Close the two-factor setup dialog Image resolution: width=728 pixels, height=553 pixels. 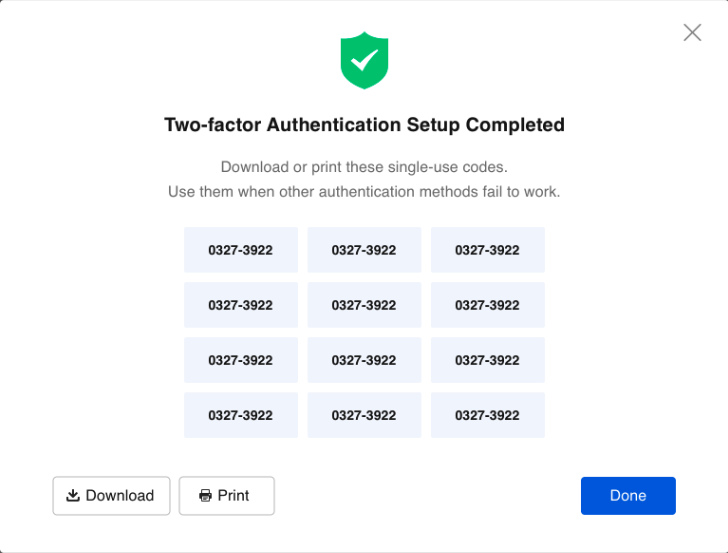point(692,33)
